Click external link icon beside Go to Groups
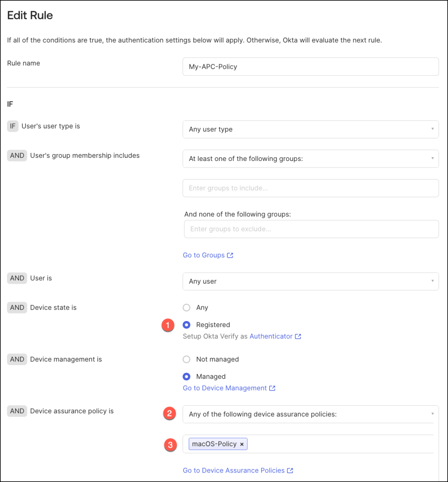 pyautogui.click(x=230, y=255)
